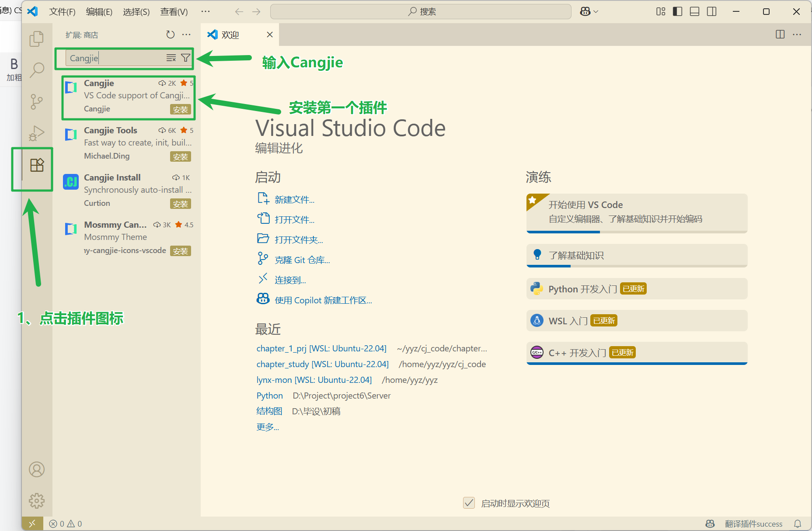Click the 连接到 link
This screenshot has height=531, width=812.
[x=290, y=280]
